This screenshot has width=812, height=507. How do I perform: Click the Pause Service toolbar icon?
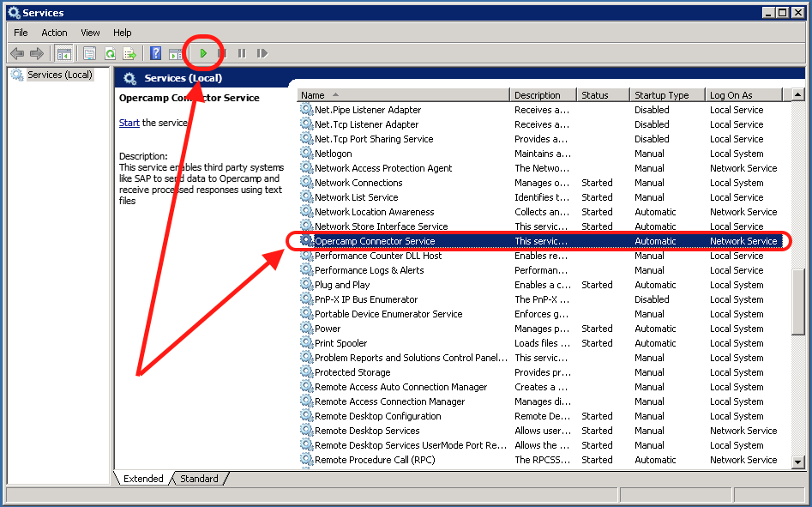coord(242,53)
